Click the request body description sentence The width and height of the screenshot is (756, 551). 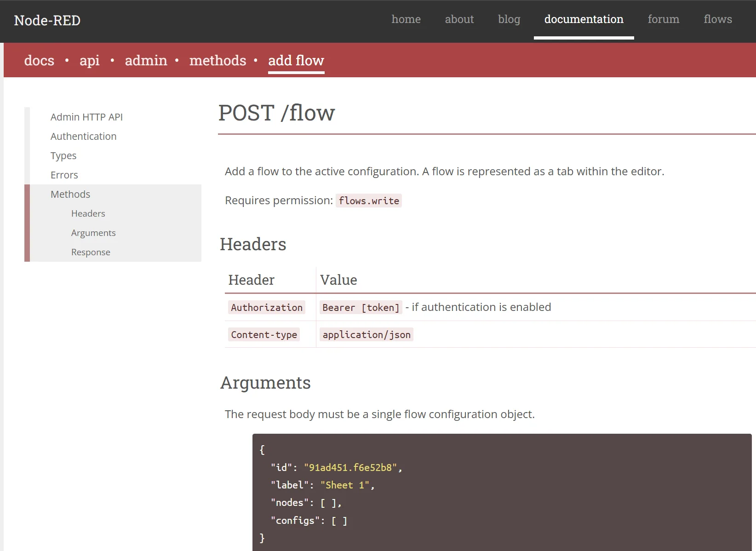(x=380, y=414)
